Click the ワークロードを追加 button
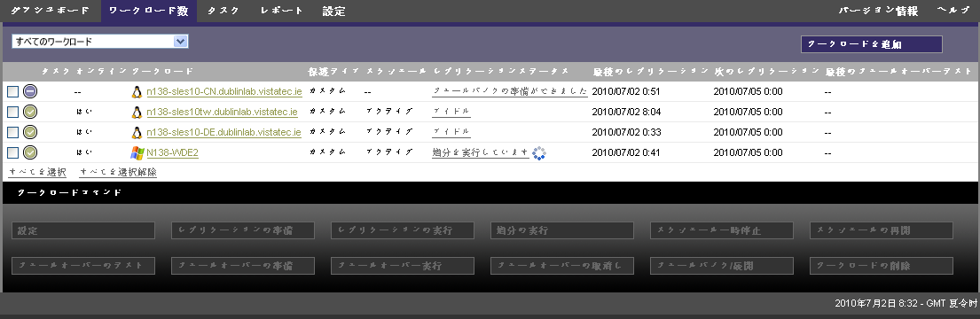 (x=871, y=44)
